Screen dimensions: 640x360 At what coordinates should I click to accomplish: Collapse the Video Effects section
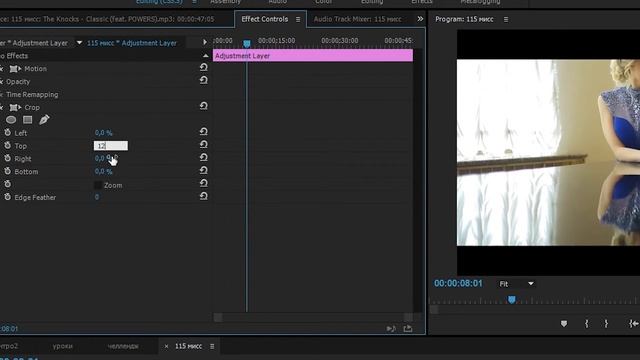click(205, 56)
